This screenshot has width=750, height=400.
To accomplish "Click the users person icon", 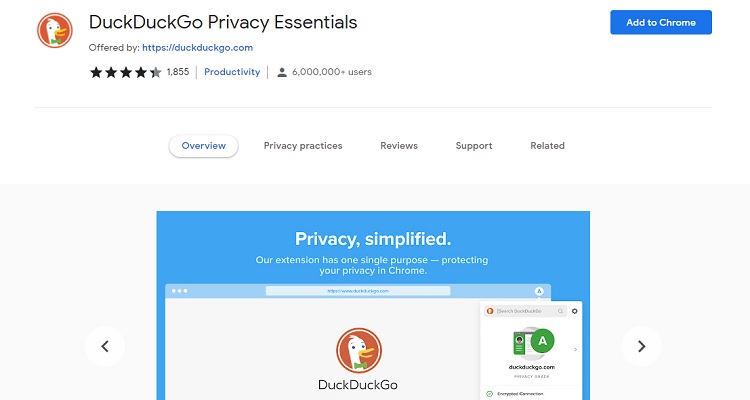I will point(282,72).
